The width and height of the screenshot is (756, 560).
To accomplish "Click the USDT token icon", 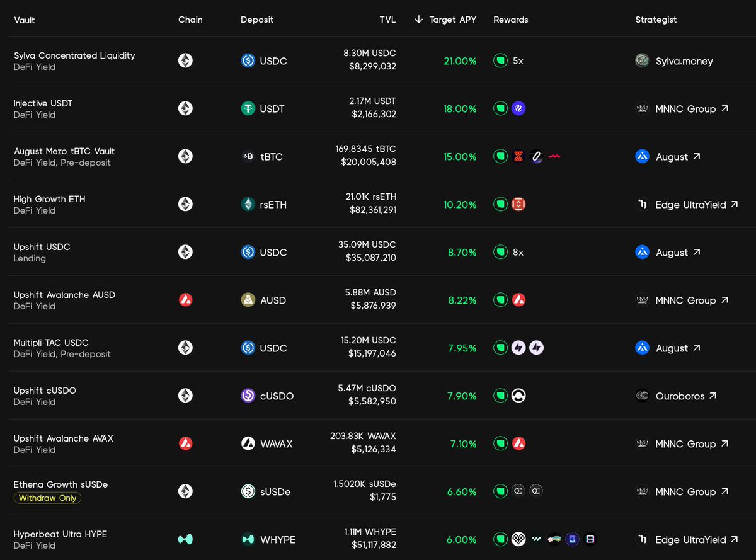I will tap(248, 108).
